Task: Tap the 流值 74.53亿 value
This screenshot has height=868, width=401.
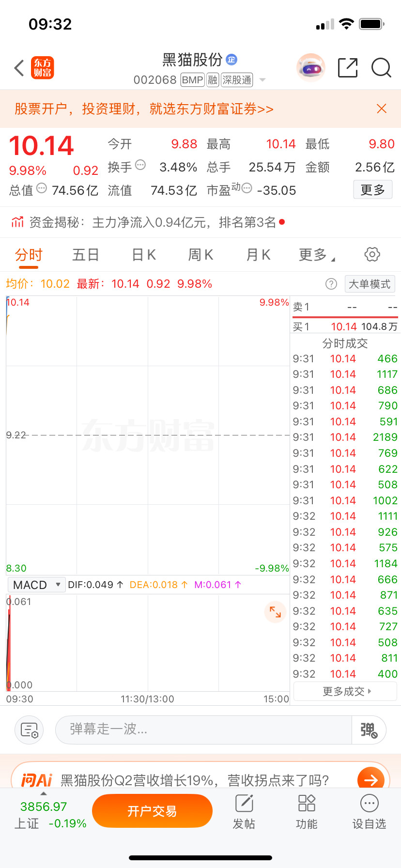Action: (x=152, y=190)
